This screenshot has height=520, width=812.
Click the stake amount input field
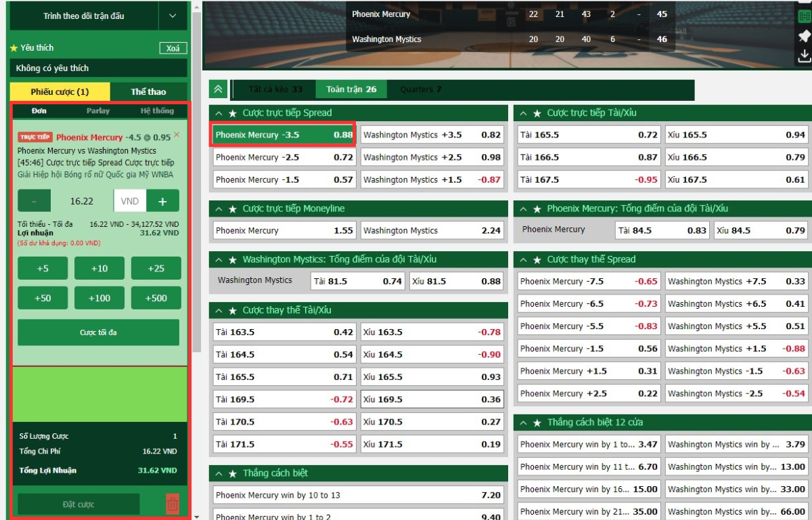(82, 201)
